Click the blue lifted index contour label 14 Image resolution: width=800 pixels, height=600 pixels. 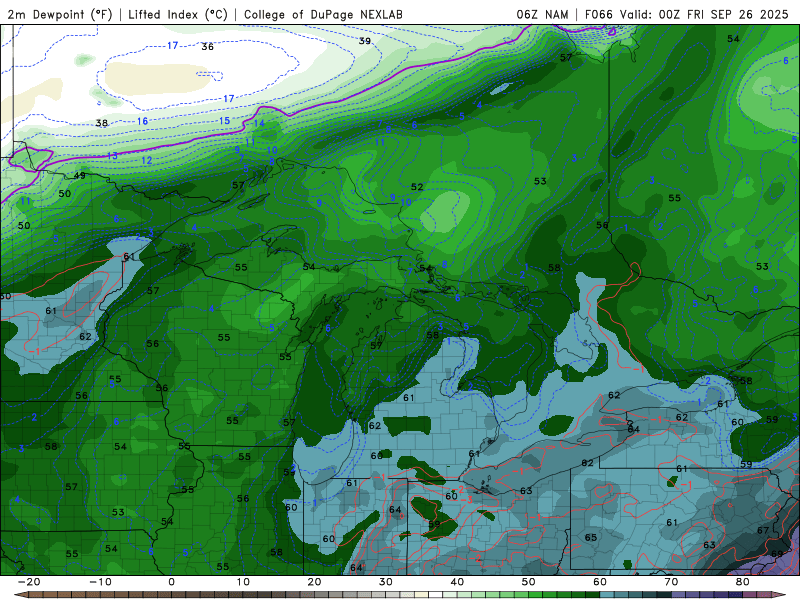(259, 123)
